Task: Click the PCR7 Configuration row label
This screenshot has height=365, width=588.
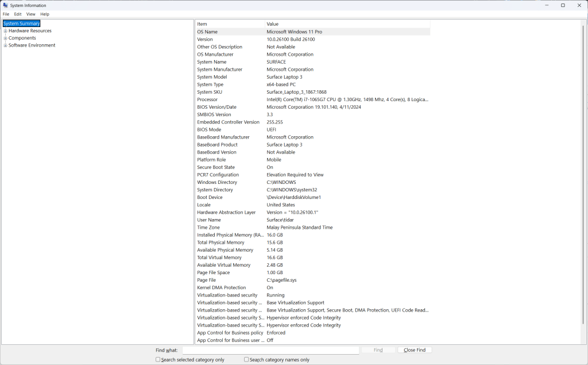Action: [218, 175]
